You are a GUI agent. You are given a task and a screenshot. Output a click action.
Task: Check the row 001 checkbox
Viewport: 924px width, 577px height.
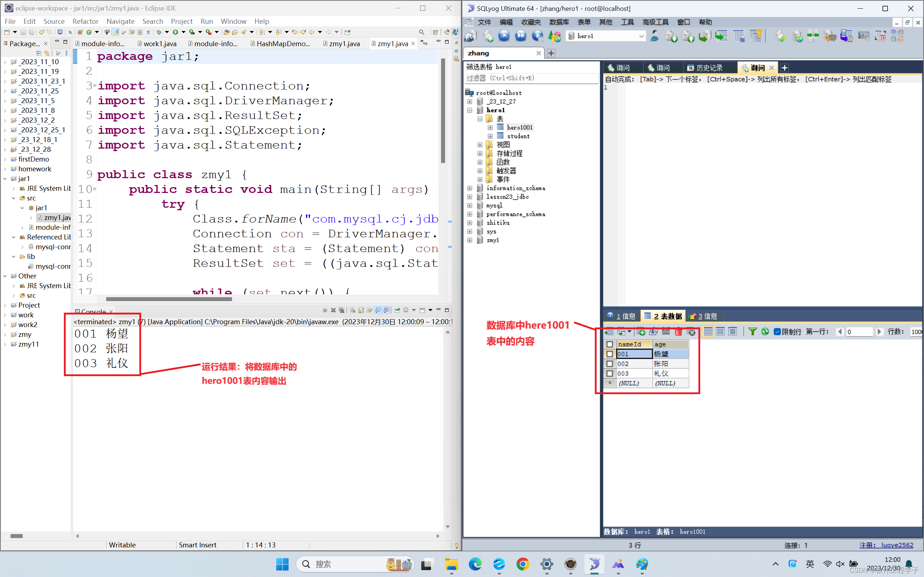(610, 354)
